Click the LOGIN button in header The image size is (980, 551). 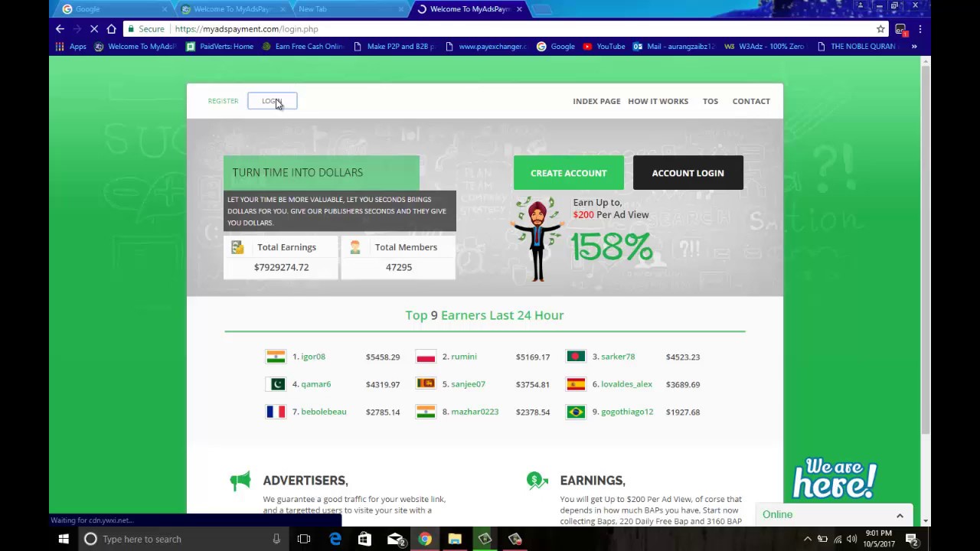272,101
